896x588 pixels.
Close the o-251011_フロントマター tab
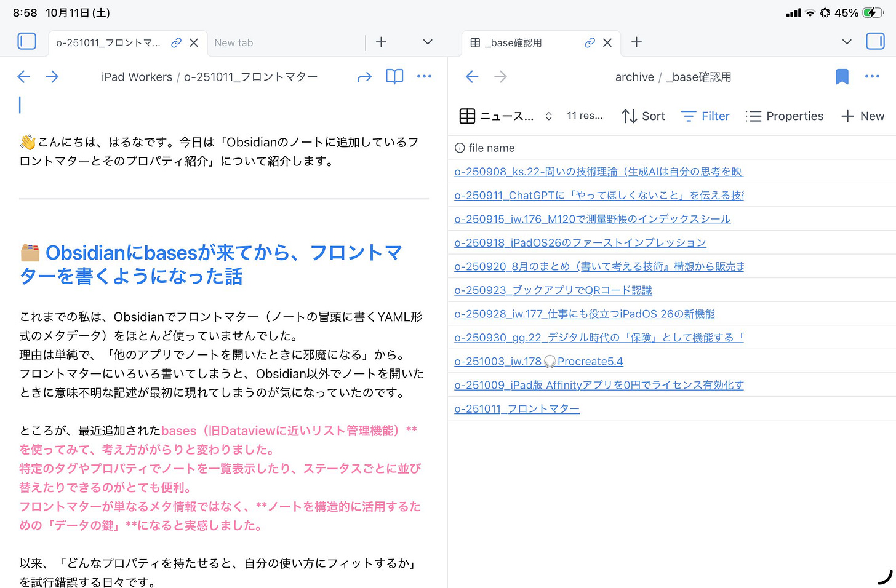(x=194, y=42)
